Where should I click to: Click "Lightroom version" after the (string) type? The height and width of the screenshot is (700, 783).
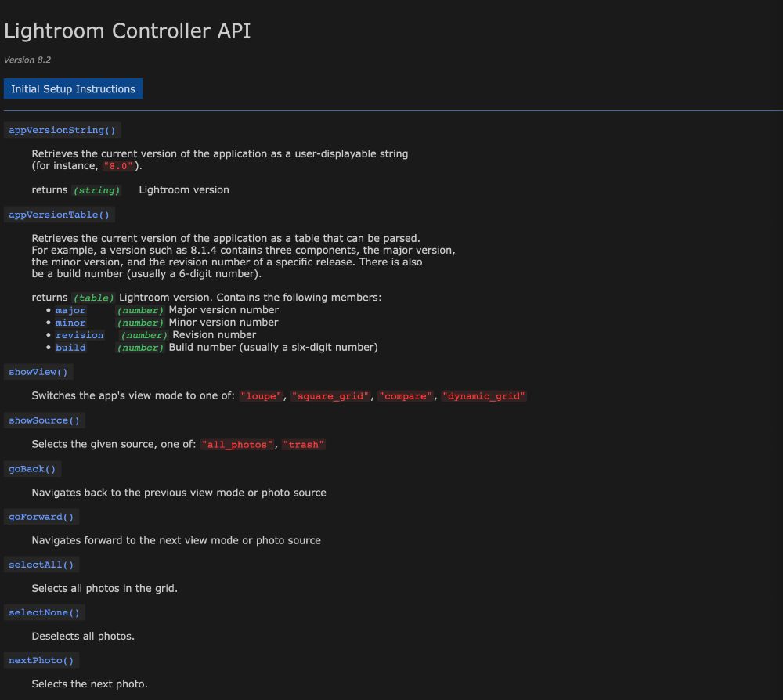click(x=184, y=189)
